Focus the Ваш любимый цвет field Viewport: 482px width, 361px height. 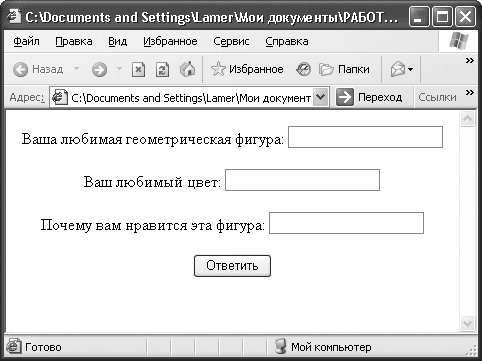click(x=302, y=180)
